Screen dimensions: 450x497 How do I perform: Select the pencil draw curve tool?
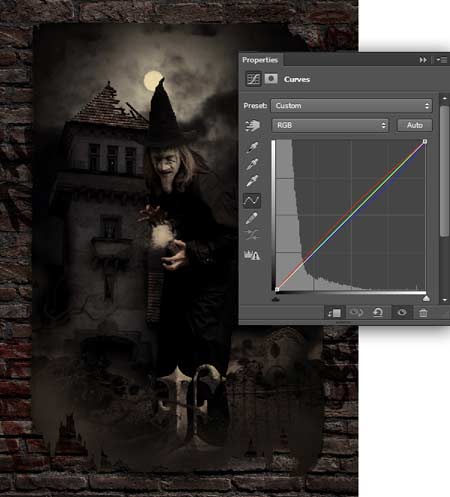(x=252, y=218)
